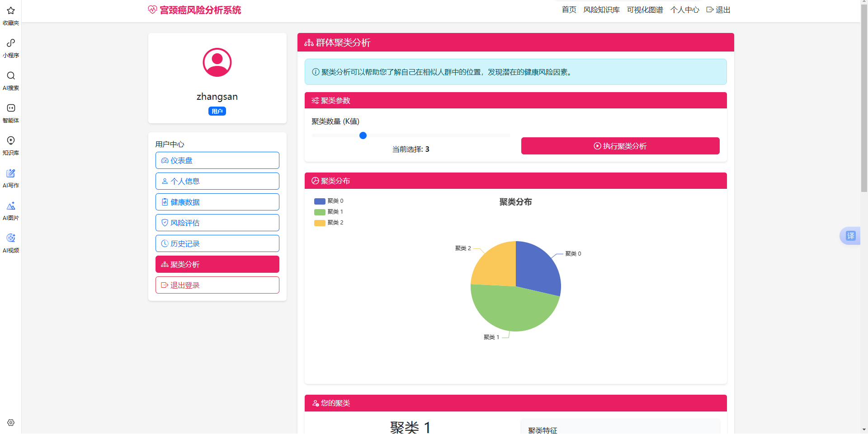Toggle 聚类 1 legend entry

tap(329, 211)
